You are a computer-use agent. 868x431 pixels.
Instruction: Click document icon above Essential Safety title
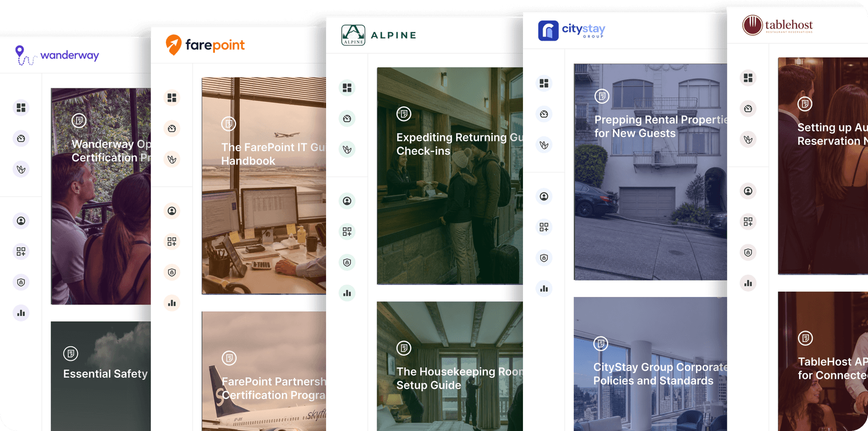pyautogui.click(x=71, y=354)
